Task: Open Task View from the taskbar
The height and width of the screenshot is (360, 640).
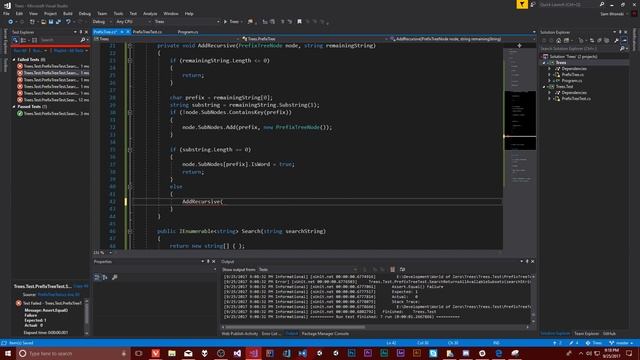Action: (139, 353)
